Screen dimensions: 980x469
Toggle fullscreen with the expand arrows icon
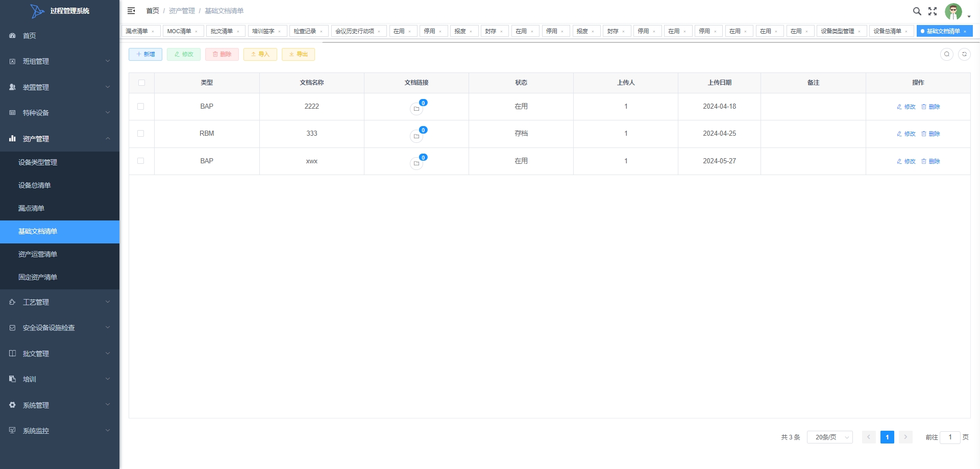[933, 11]
